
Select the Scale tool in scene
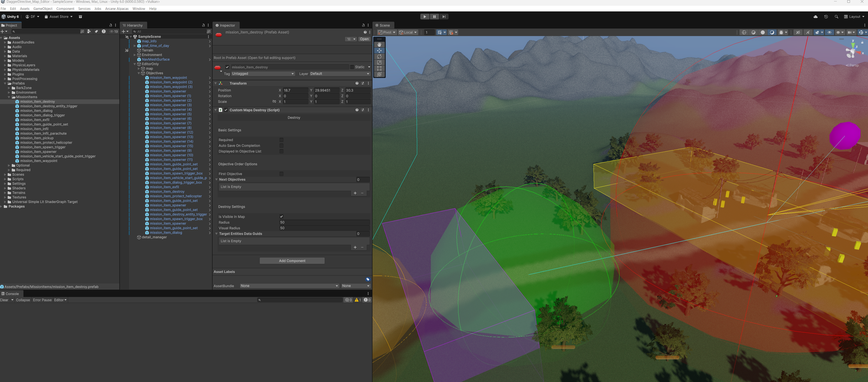click(379, 63)
